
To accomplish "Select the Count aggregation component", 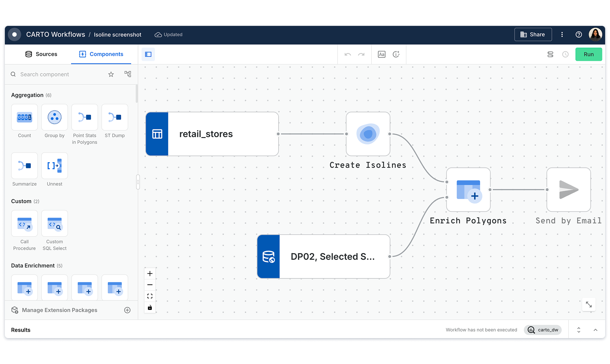I will click(x=24, y=117).
